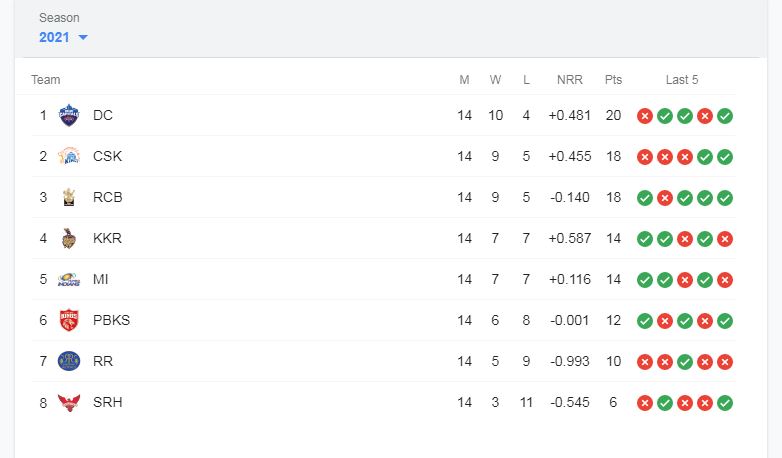Click the Punjab Kings logo
This screenshot has height=458, width=782.
69,320
